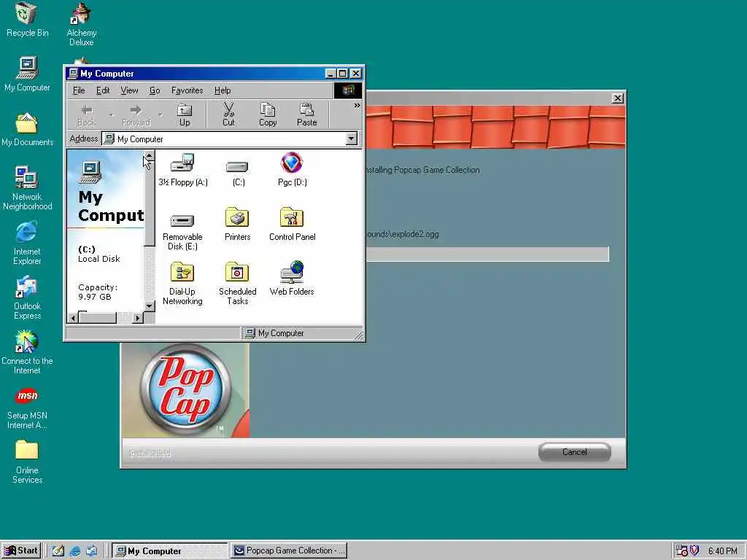747x560 pixels.
Task: Click Cancel in the Popcap installer
Action: pos(575,452)
